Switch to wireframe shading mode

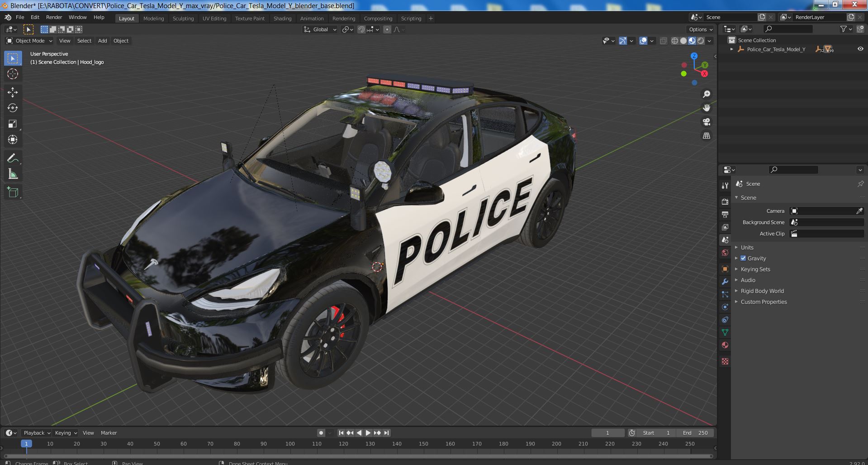pyautogui.click(x=675, y=41)
